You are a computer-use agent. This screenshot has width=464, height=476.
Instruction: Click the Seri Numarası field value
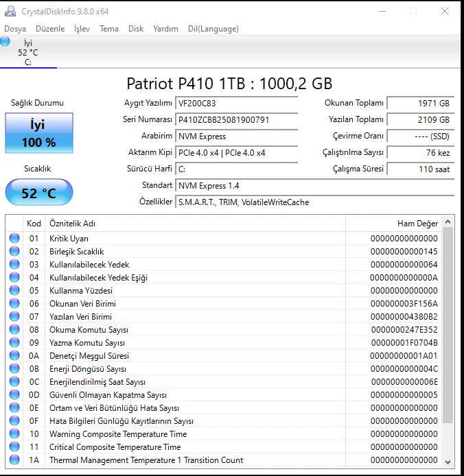coord(236,119)
